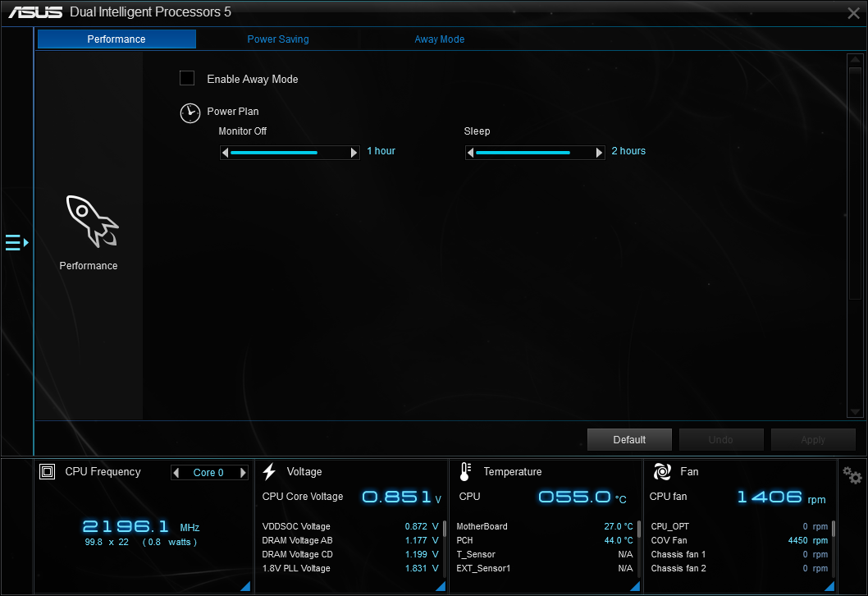Click the Performance rocket icon

tap(92, 222)
